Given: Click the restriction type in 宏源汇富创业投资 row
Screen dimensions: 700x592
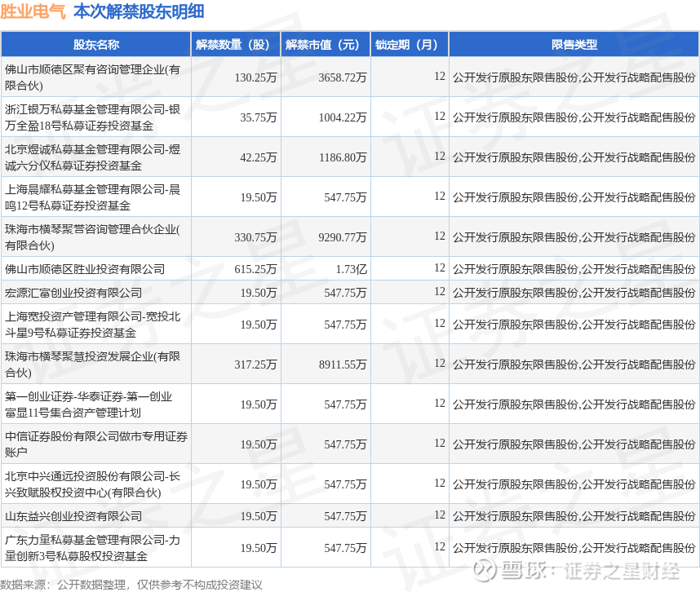Looking at the screenshot, I should click(x=574, y=293).
